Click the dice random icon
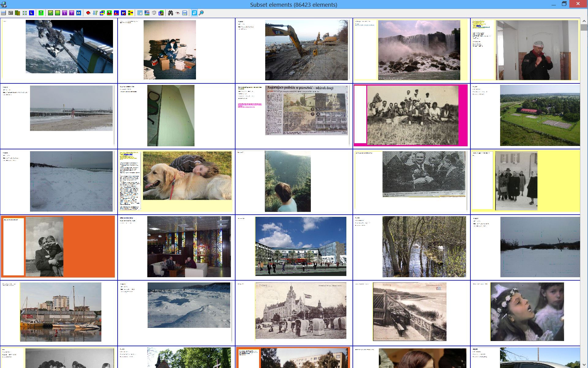The width and height of the screenshot is (588, 368). coord(154,13)
